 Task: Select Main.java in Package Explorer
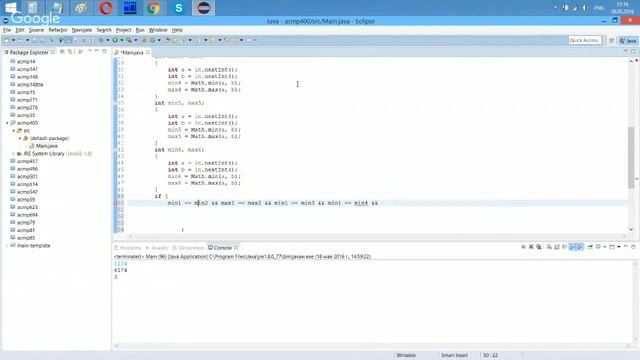point(47,146)
